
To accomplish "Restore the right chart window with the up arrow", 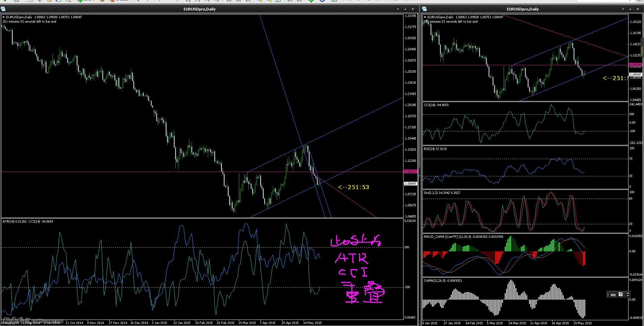I will pos(631,9).
